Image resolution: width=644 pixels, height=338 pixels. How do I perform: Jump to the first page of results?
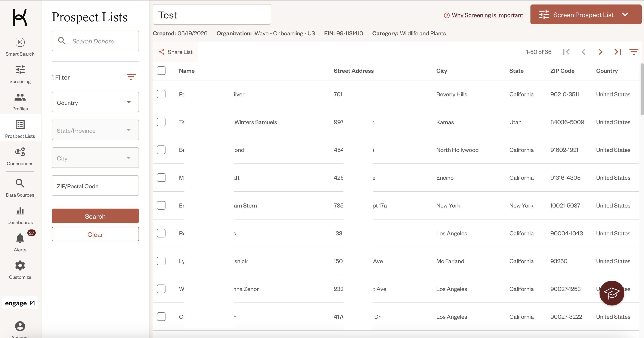click(x=567, y=52)
